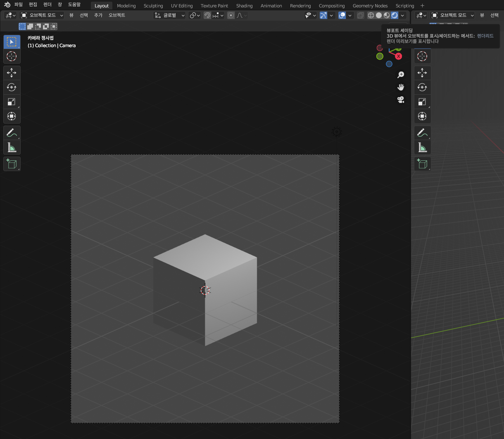
Task: Select the Scale tool in left toolbar
Action: coord(12,102)
